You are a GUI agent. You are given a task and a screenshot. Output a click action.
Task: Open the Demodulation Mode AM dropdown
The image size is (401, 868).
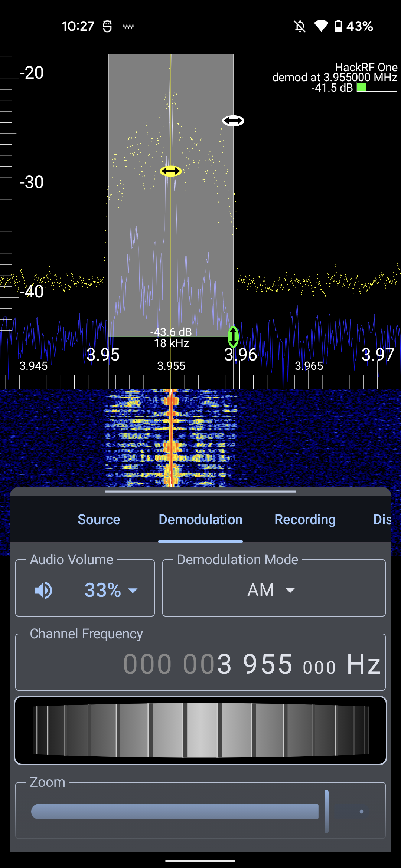(x=274, y=590)
